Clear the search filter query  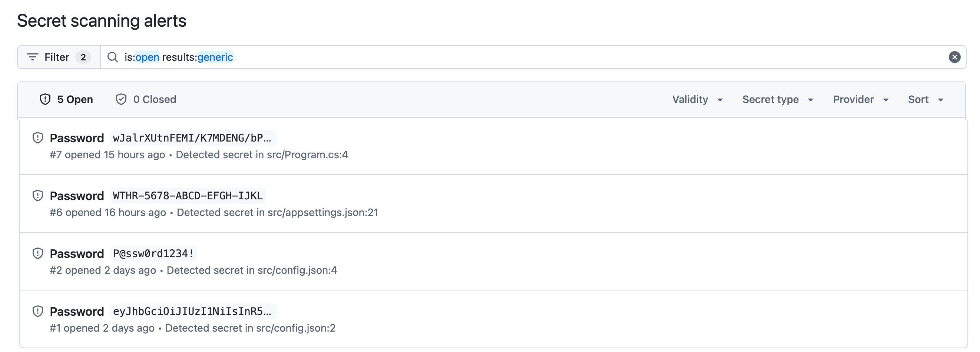click(x=954, y=57)
